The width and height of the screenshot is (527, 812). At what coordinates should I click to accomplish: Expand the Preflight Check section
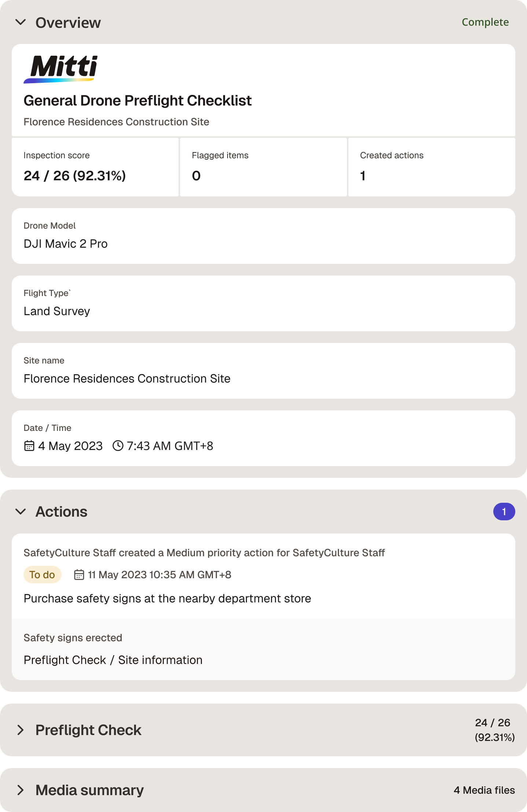tap(21, 730)
